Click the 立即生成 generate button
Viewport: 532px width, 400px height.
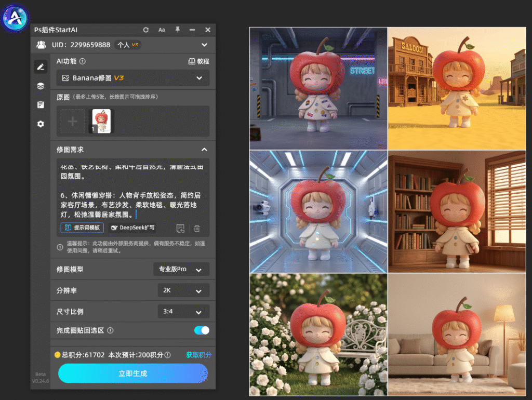(x=133, y=374)
